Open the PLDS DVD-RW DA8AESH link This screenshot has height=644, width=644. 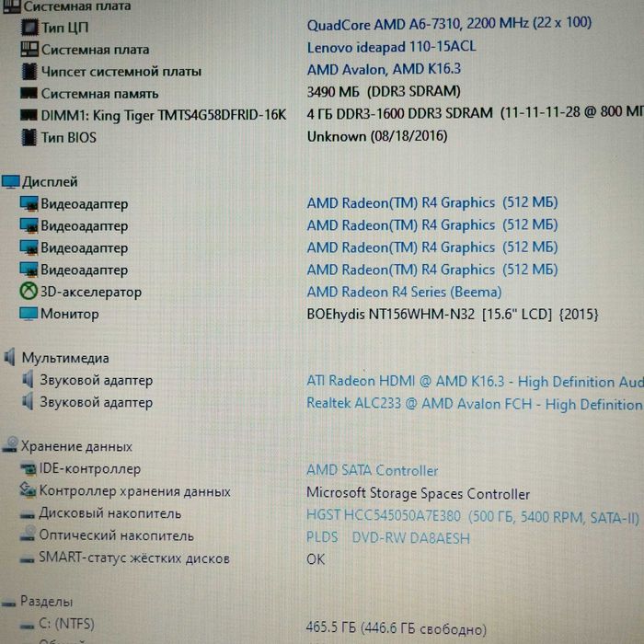tap(388, 537)
